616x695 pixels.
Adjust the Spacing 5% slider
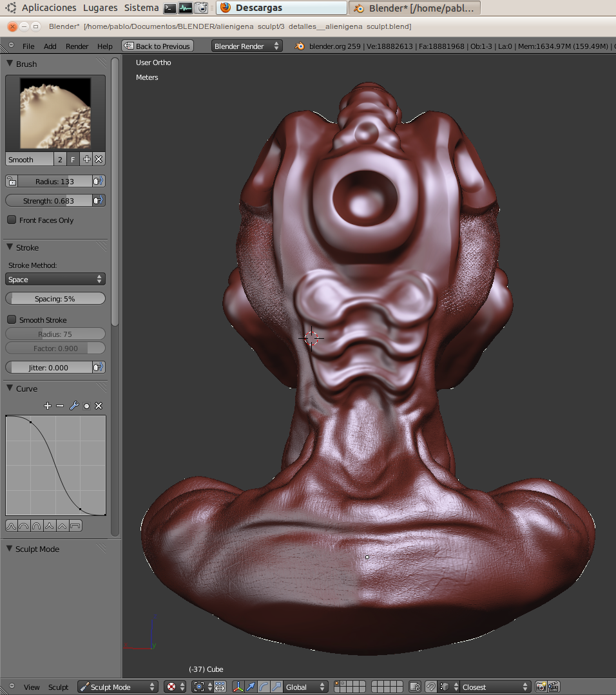click(x=55, y=298)
